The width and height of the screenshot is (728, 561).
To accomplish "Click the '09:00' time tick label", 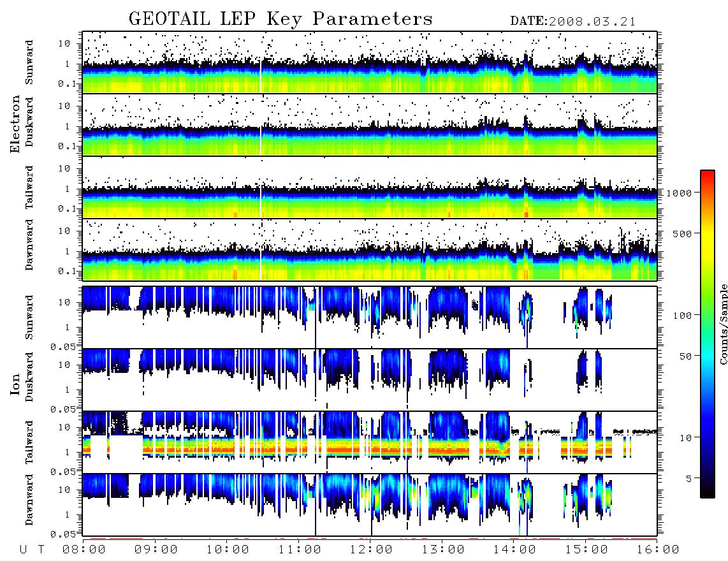I will [x=156, y=550].
